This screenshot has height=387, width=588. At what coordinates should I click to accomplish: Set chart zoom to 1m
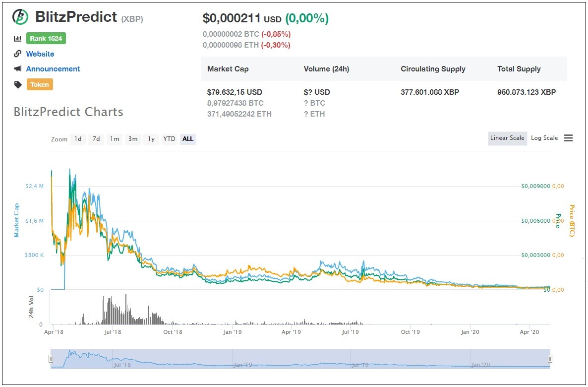[115, 139]
